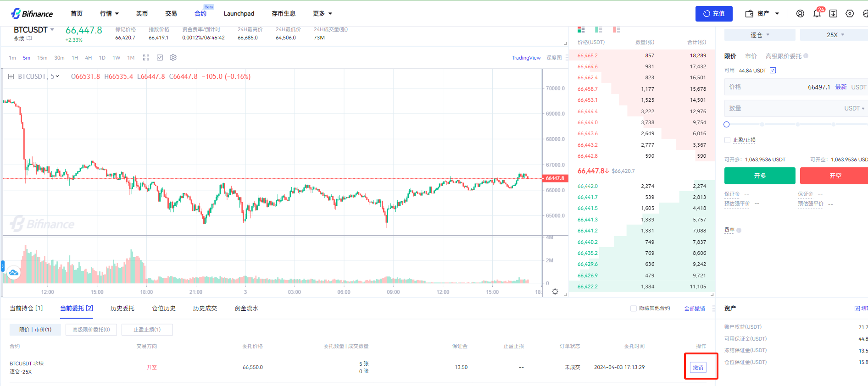Open the 25X leverage dropdown

tap(835, 35)
